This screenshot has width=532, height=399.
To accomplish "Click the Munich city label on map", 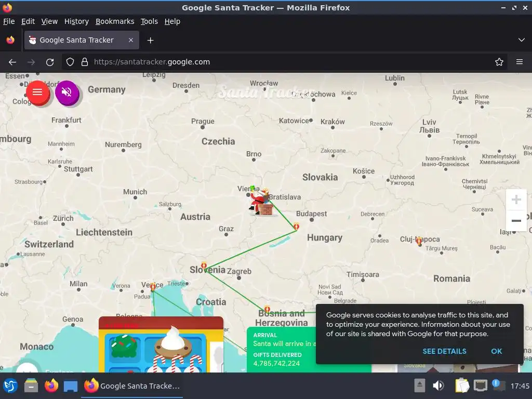I will tap(135, 192).
